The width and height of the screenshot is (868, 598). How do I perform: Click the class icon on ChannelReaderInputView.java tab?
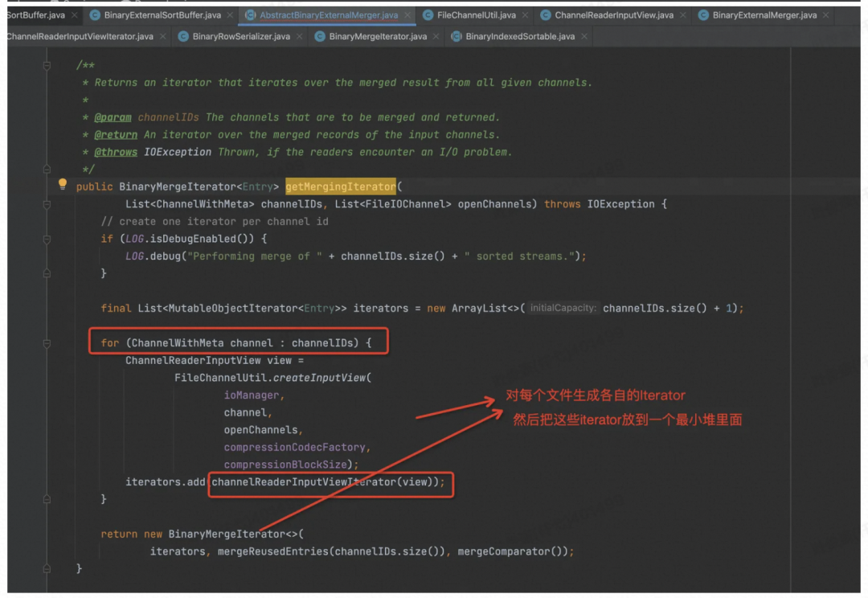(545, 15)
